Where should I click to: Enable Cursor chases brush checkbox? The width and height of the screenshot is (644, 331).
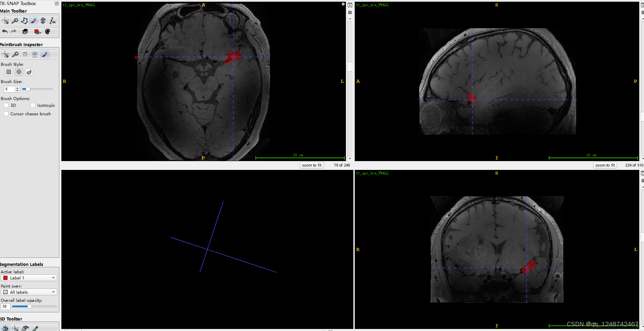click(x=6, y=114)
